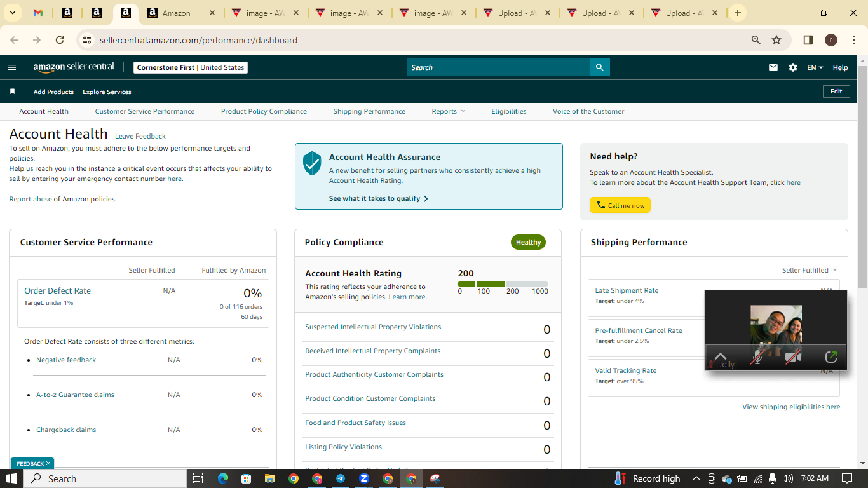868x488 pixels.
Task: Click the Help link in the header
Action: tap(840, 67)
